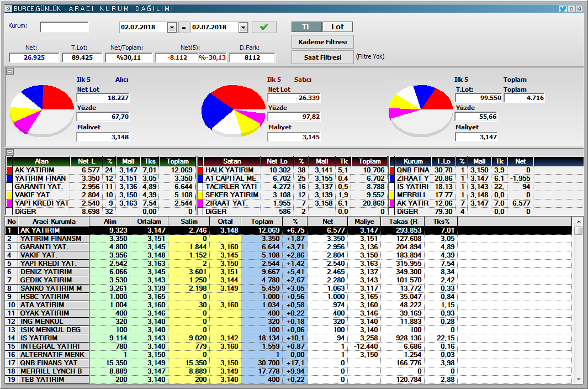Click the D.Fark field 8112
The width and height of the screenshot is (588, 389).
tap(252, 57)
